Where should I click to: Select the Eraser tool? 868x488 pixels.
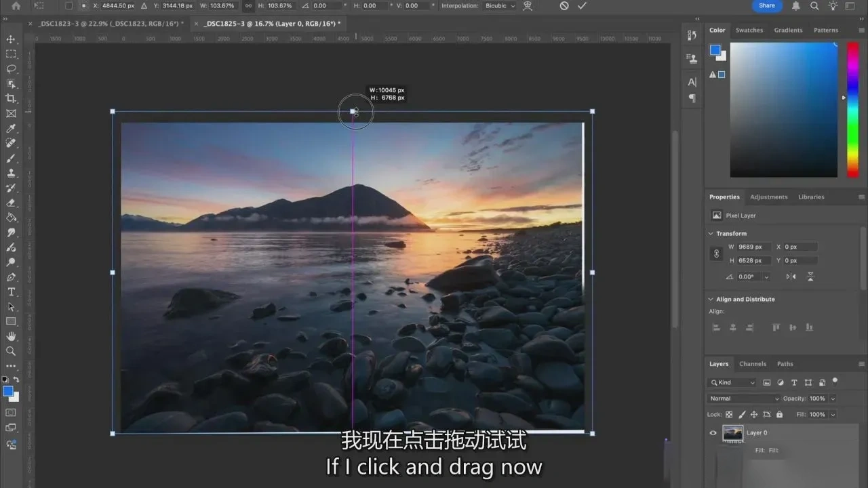tap(11, 203)
